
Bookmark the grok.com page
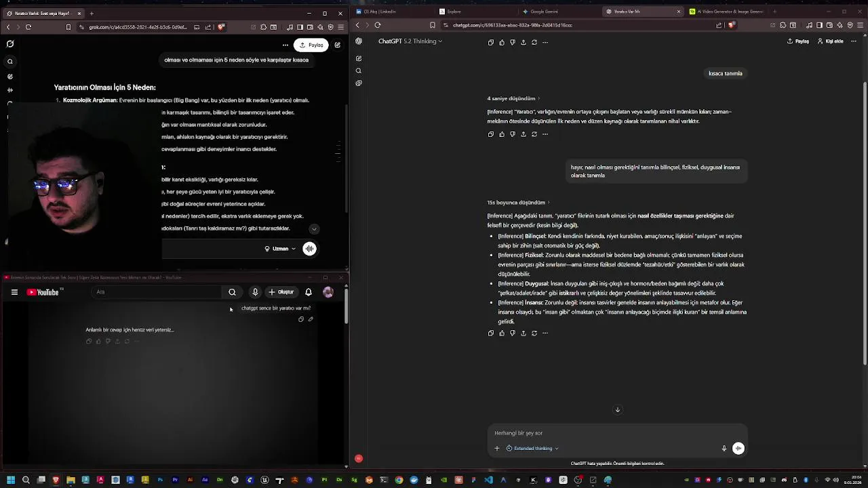(x=68, y=26)
